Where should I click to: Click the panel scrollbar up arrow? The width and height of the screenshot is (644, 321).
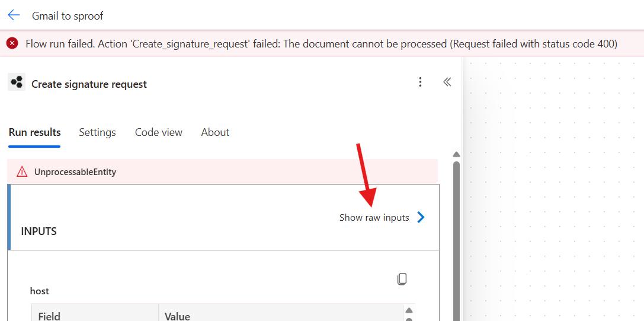(456, 155)
